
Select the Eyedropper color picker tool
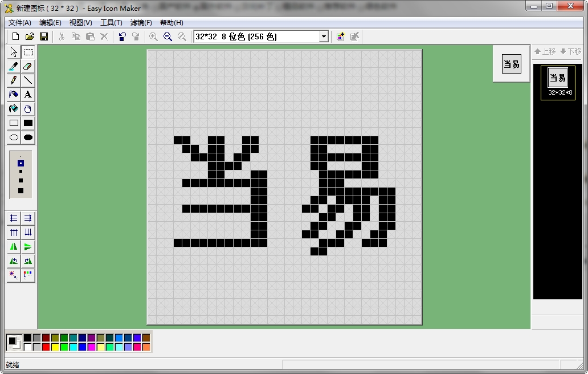pyautogui.click(x=13, y=66)
